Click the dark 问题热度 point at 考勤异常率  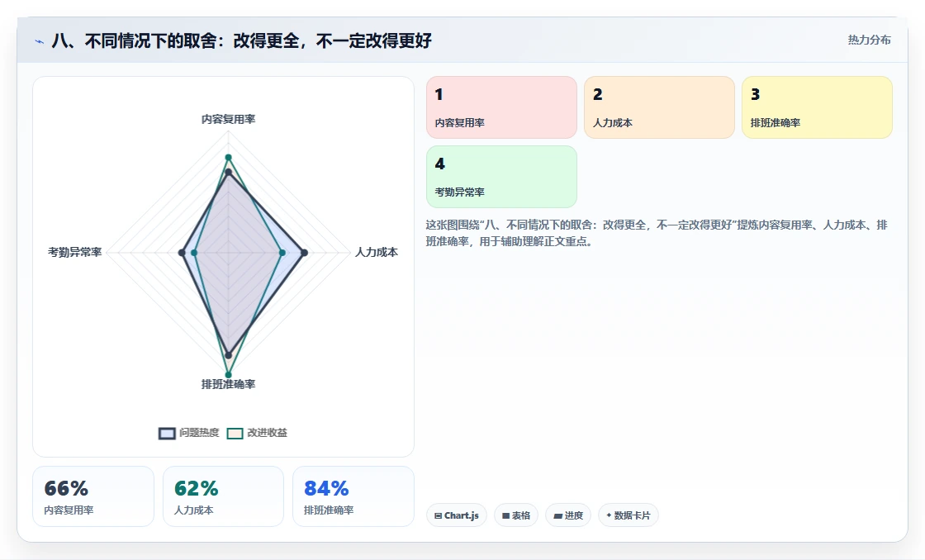coord(182,253)
